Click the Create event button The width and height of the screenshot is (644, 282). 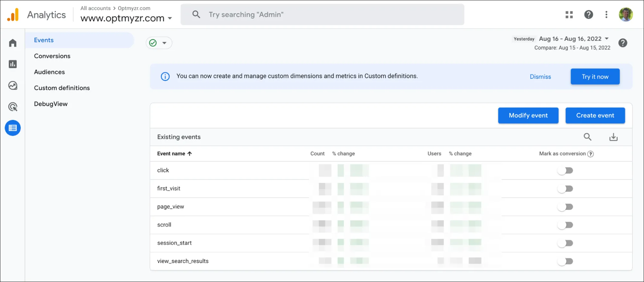(x=595, y=115)
